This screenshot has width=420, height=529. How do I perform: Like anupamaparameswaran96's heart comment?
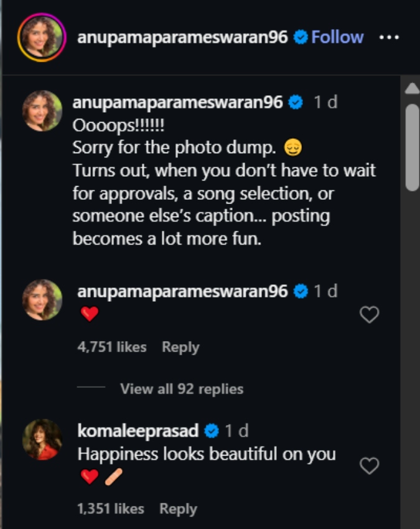tap(370, 314)
